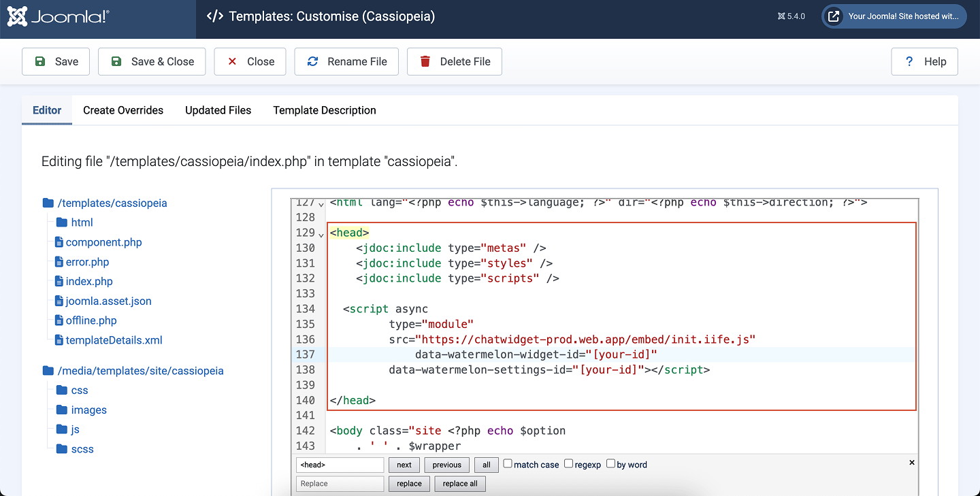The height and width of the screenshot is (496, 980).
Task: Click the Save button
Action: pos(56,61)
